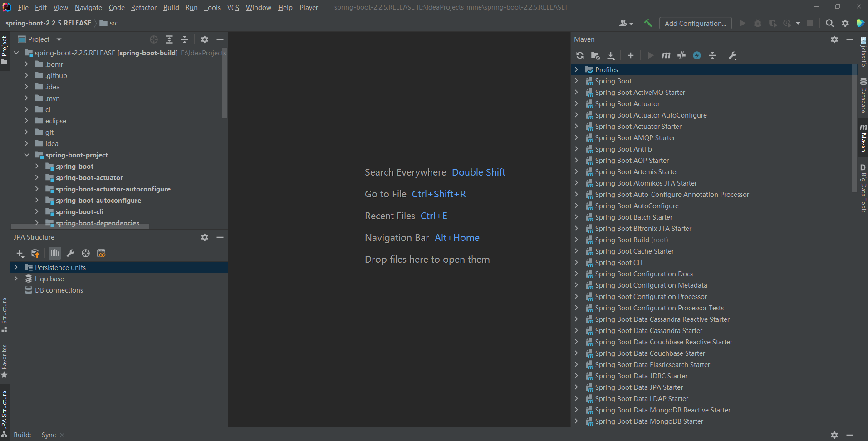Open the jclasslib side tab
868x441 pixels.
(863, 52)
